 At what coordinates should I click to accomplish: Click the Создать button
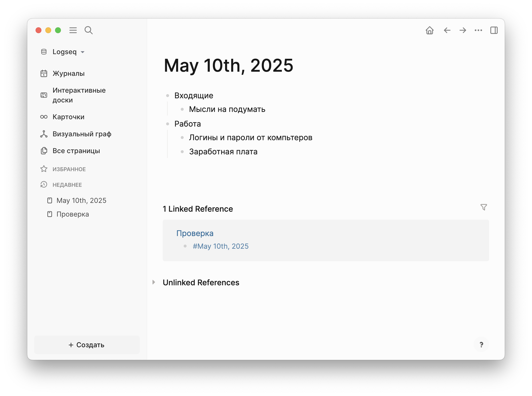[87, 345]
